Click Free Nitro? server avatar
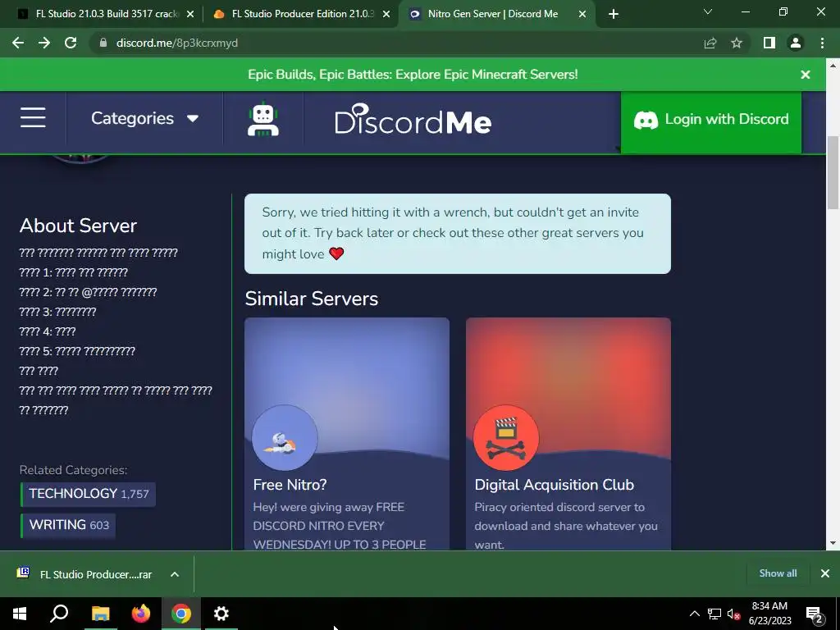 click(285, 438)
